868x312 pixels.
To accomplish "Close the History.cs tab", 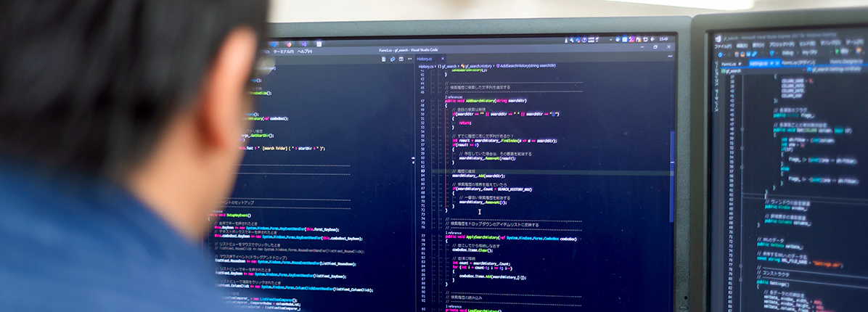I will click(x=442, y=59).
